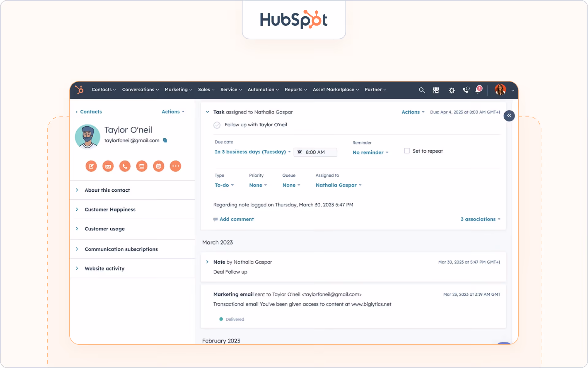Click the HubSpot sprocket home icon

pyautogui.click(x=79, y=90)
